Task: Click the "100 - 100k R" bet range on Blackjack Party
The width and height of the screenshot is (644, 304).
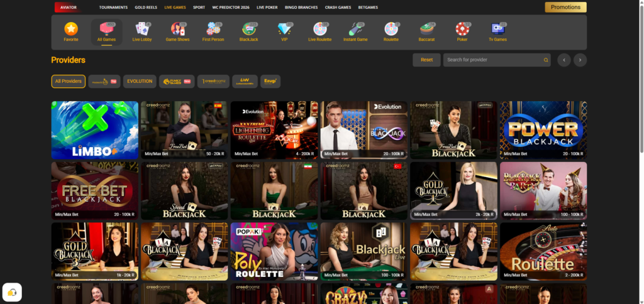Action: pos(571,215)
